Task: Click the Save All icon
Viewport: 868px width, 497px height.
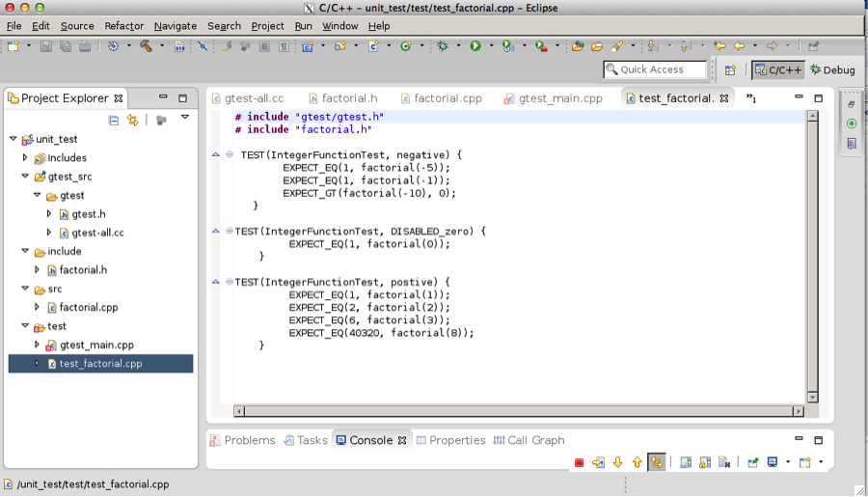Action: coord(66,46)
